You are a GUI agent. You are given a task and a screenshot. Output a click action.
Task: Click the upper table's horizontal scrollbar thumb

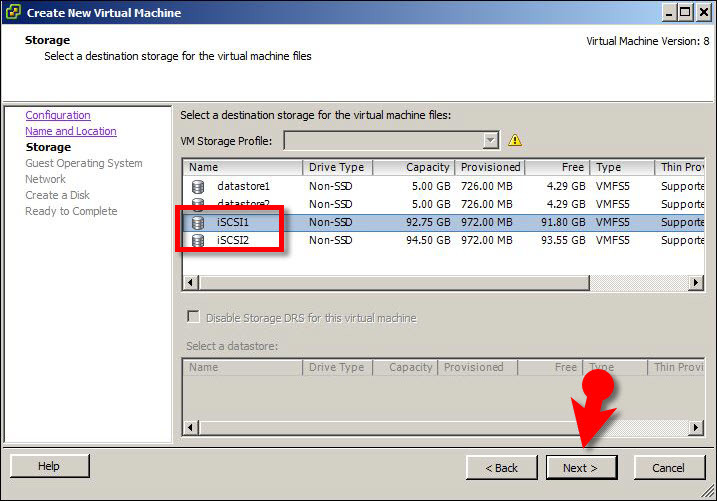(x=394, y=282)
